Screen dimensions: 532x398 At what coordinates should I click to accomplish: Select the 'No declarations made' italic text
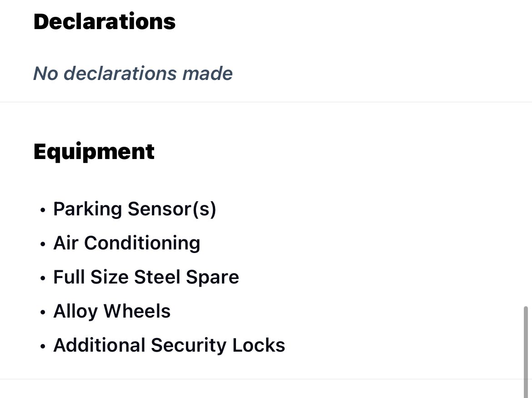[x=133, y=74]
